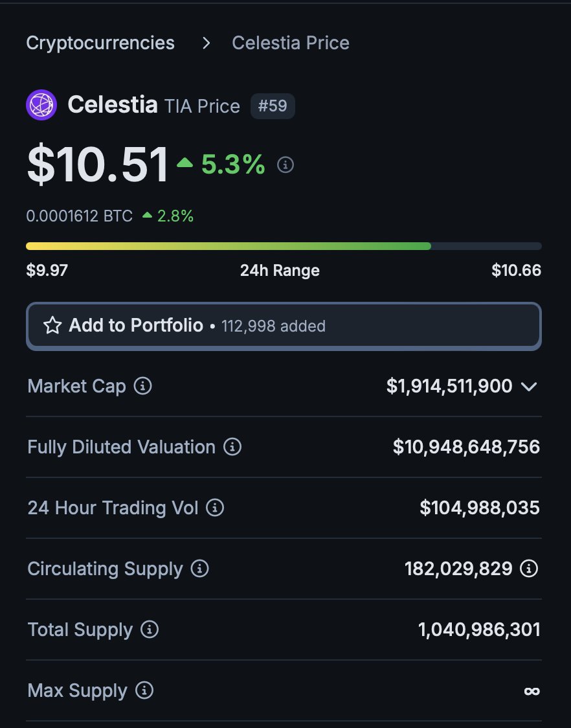Click the Celestia purple logo icon
The width and height of the screenshot is (571, 728).
tap(41, 105)
